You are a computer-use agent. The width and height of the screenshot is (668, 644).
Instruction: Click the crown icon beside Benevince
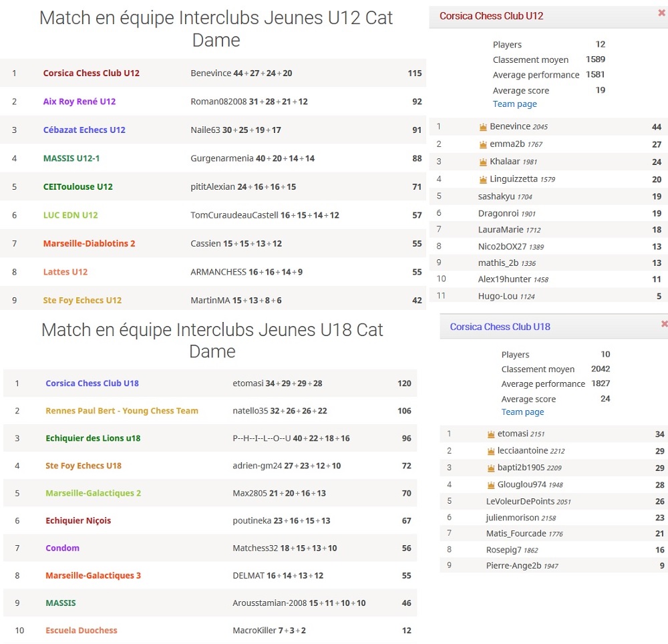[x=483, y=127]
